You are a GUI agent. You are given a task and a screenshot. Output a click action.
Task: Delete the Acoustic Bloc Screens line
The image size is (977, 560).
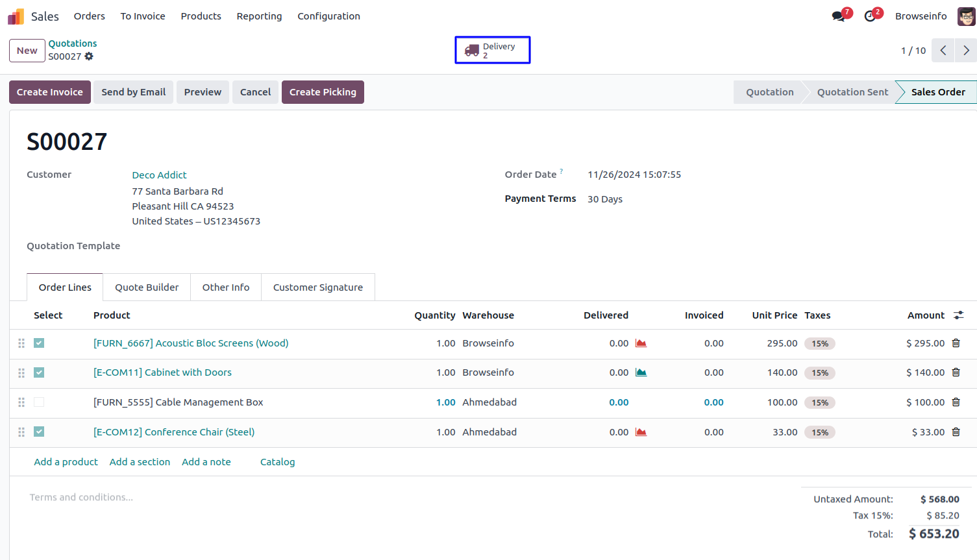956,343
